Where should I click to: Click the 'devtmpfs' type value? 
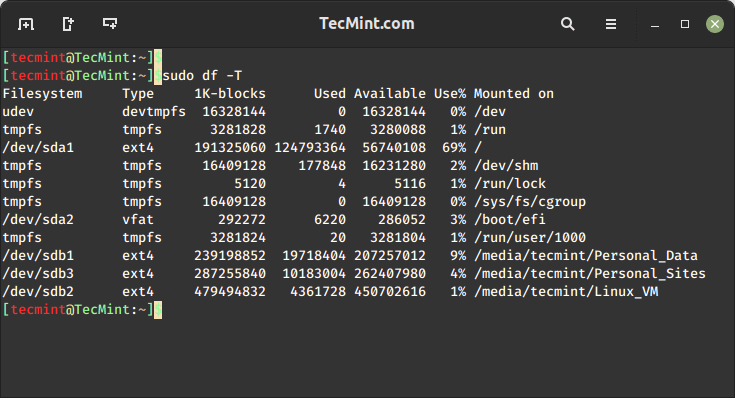click(x=154, y=112)
